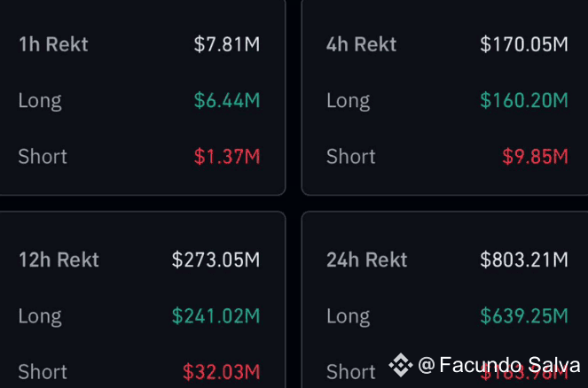
Task: Click the 24h Rekt total $803.21M
Action: click(x=524, y=260)
